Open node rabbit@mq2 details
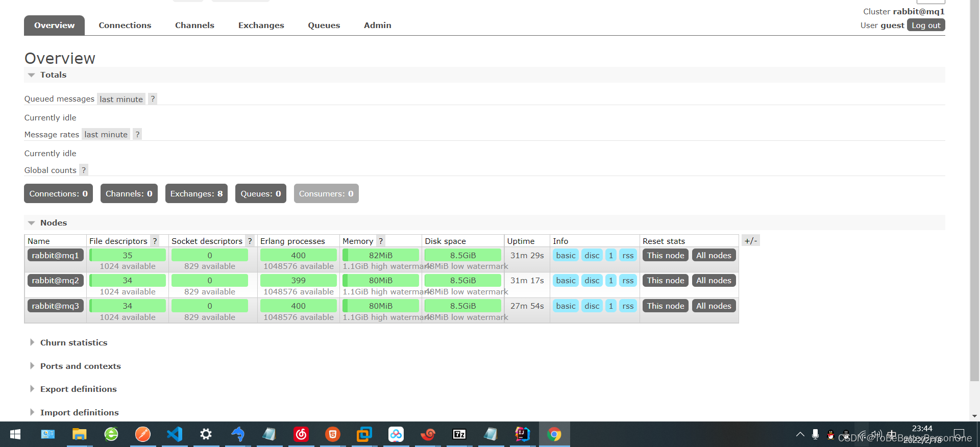Viewport: 980px width, 447px height. (x=55, y=280)
